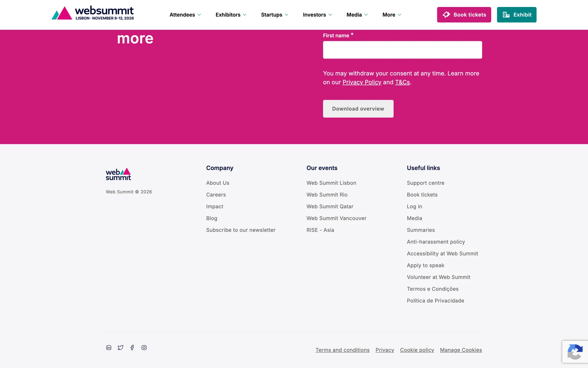Click the Manage Cookies link
This screenshot has height=368, width=588.
[461, 350]
